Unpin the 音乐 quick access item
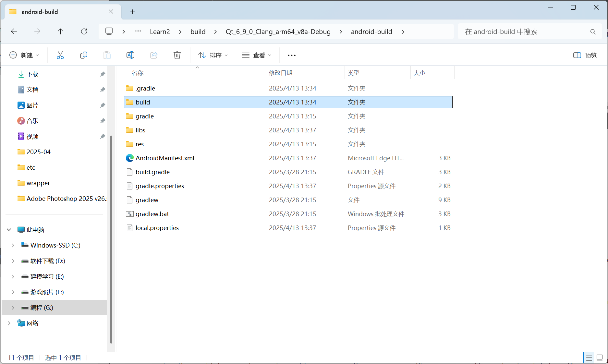Viewport: 608px width, 364px height. point(103,121)
